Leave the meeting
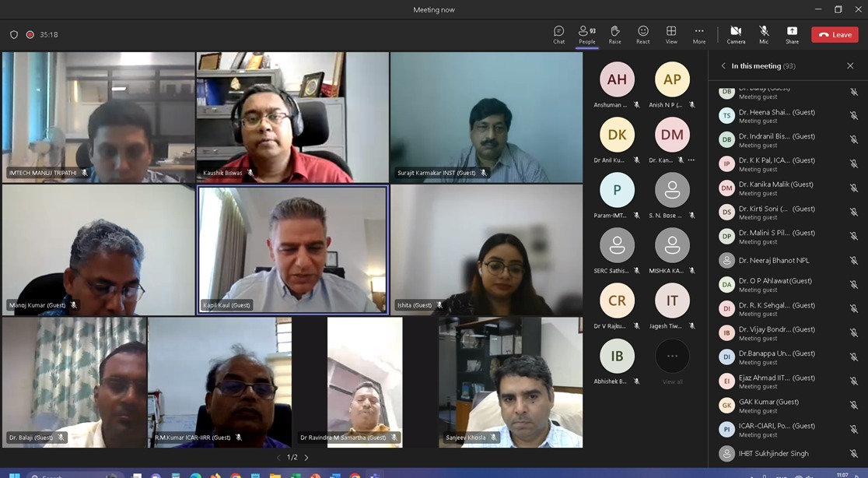Viewport: 868px width, 478px height. pos(835,35)
